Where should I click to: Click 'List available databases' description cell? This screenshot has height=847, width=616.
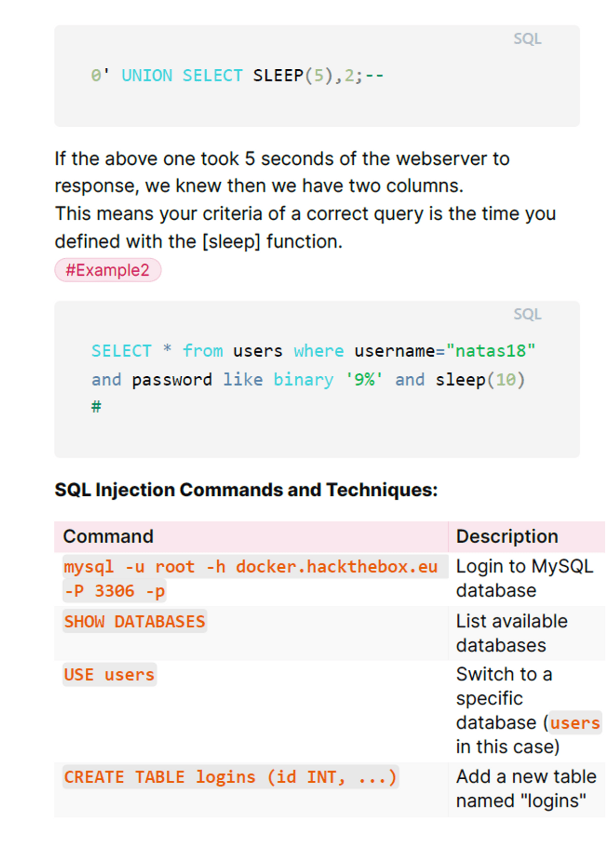click(511, 633)
